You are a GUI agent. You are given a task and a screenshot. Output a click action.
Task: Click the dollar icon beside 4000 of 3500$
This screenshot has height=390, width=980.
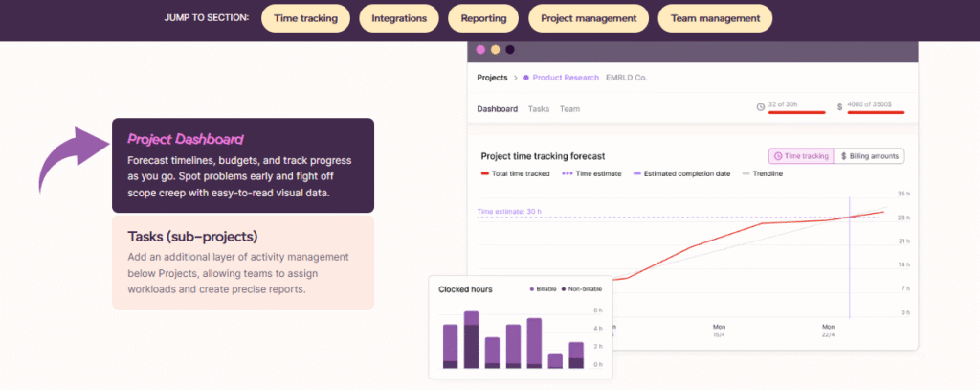point(839,106)
